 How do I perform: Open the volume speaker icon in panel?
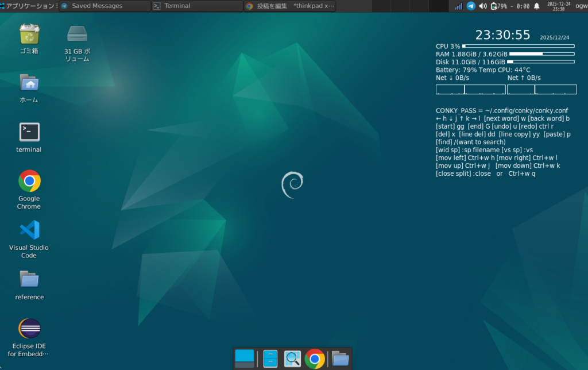pyautogui.click(x=482, y=6)
